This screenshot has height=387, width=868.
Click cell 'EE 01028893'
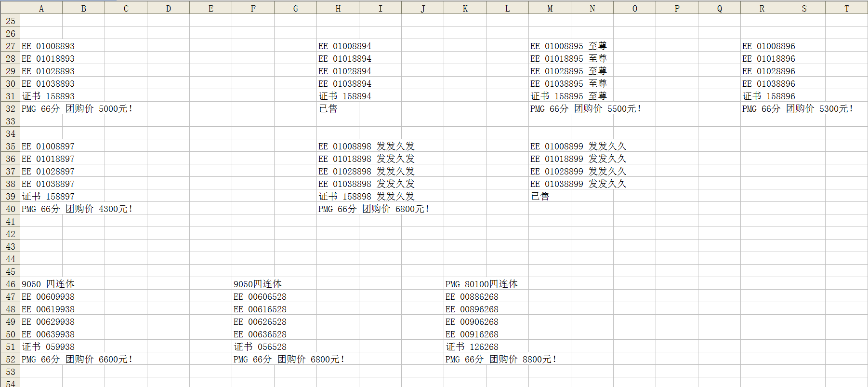pyautogui.click(x=48, y=71)
